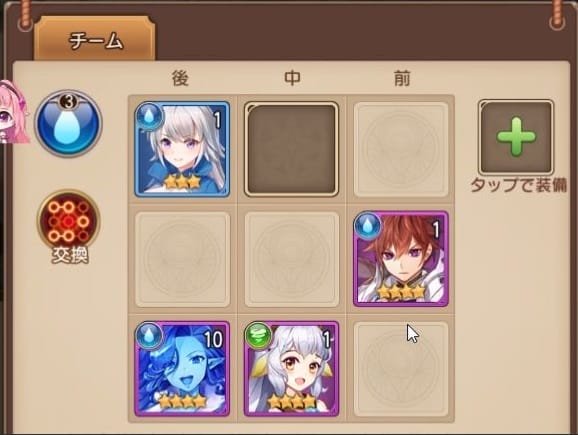This screenshot has height=435, width=578.
Task: Click water badge on blue mermaid card
Action: (x=149, y=335)
